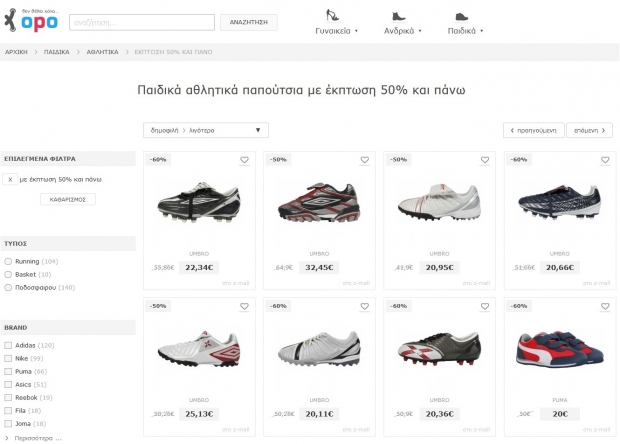Open the opo site logo
The image size is (620, 444).
(31, 20)
